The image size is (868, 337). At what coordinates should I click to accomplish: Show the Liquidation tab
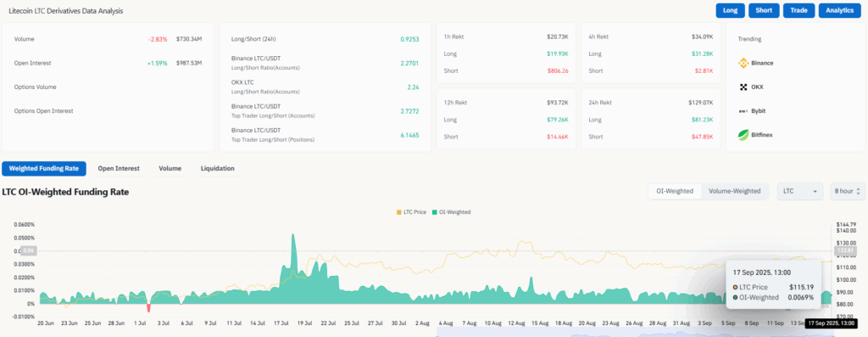tap(218, 168)
